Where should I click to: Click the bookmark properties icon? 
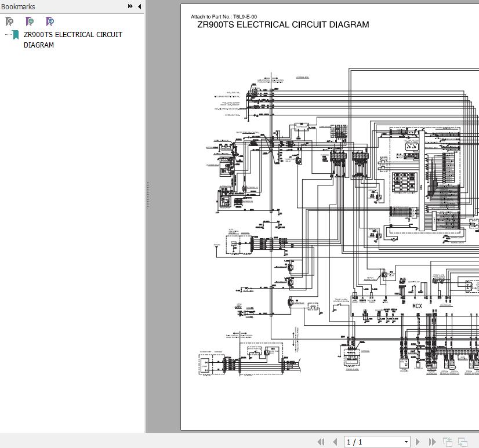click(49, 21)
